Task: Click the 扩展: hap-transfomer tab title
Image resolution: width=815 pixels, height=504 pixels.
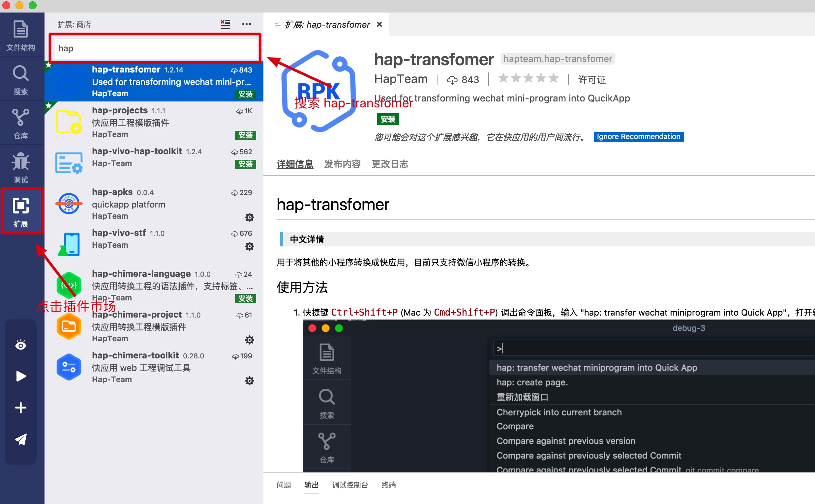Action: (327, 25)
